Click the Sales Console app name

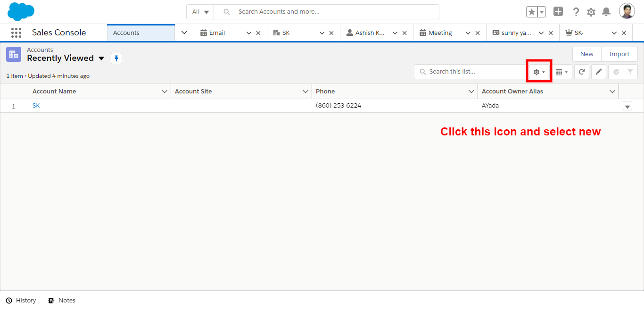coord(59,33)
